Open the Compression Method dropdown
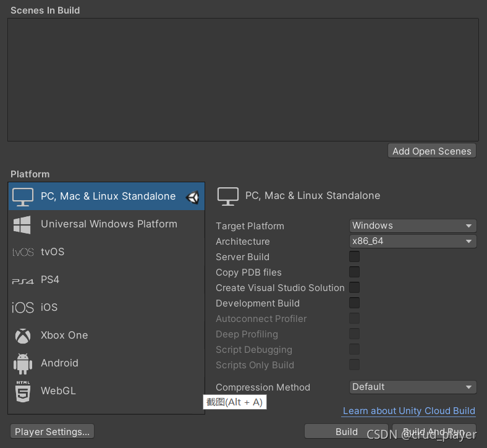 click(413, 387)
